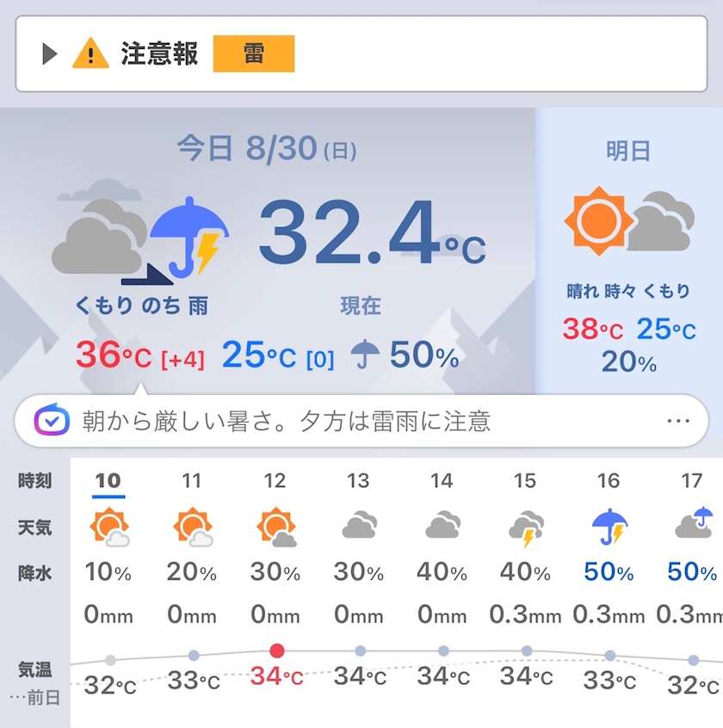The height and width of the screenshot is (728, 723).
Task: Open the orange 雷 thunder advisory badge
Action: 254,53
